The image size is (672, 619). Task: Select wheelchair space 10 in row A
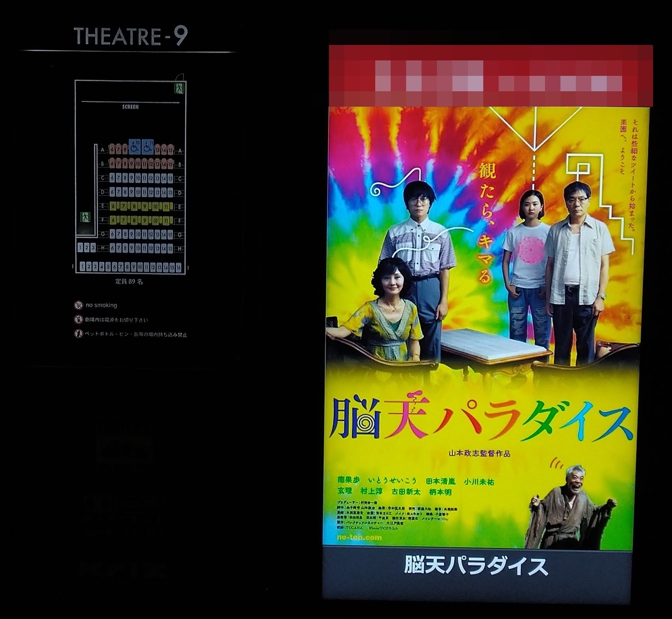[x=134, y=147]
